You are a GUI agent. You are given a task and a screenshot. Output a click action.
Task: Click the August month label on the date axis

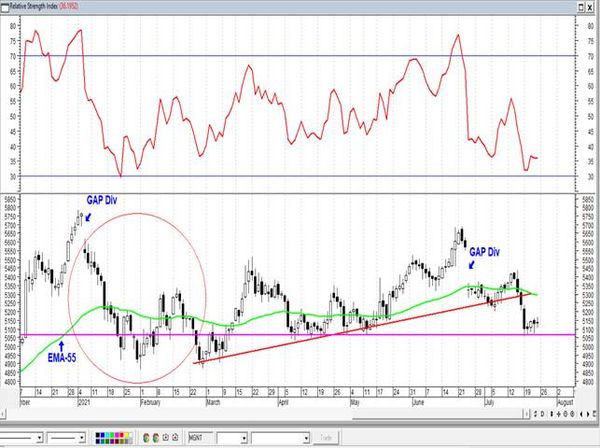[x=565, y=402]
